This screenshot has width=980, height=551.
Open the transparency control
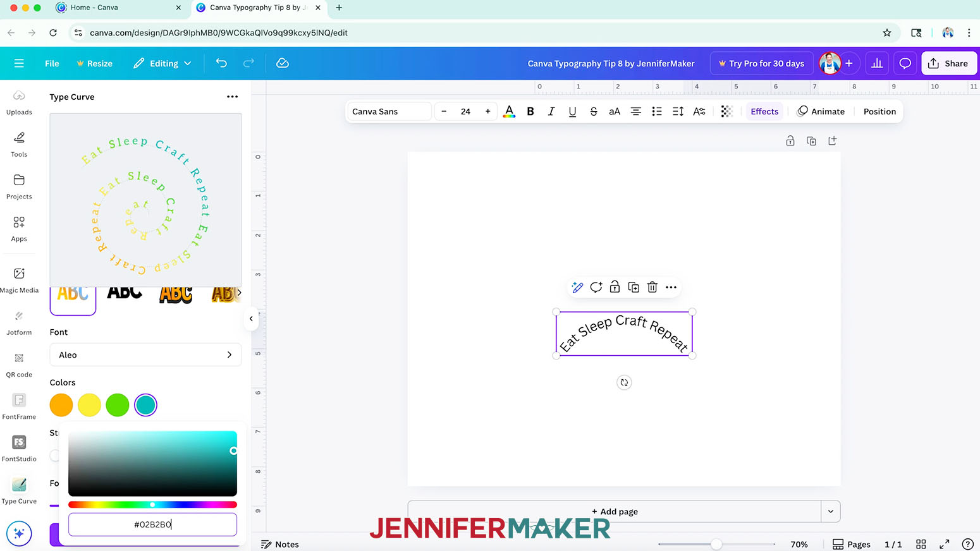[x=726, y=111]
